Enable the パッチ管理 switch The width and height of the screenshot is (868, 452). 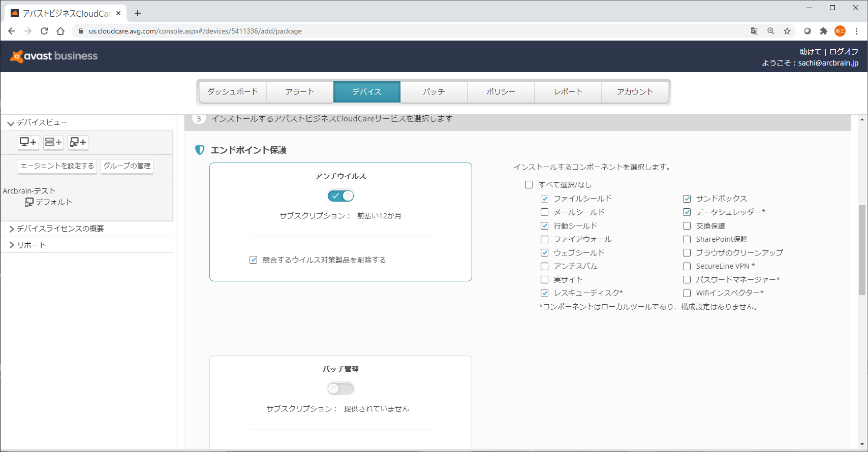[x=340, y=389]
